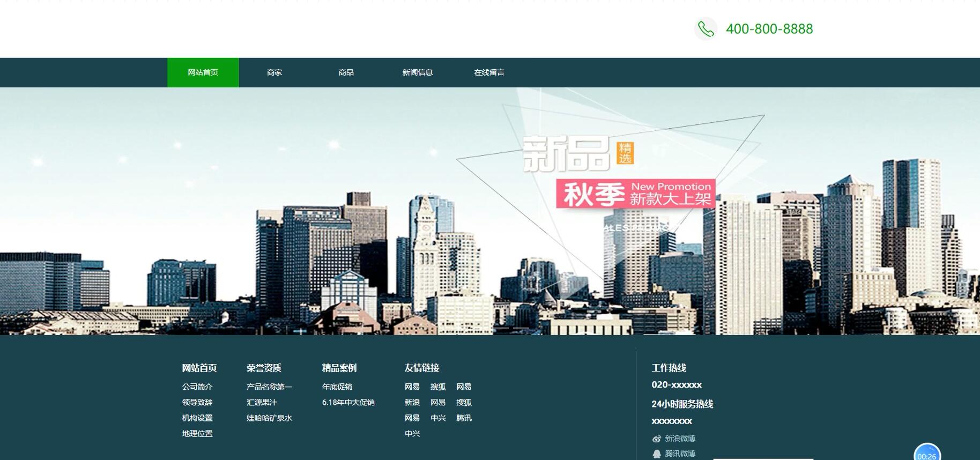Open the 领导致辞 footer link
The width and height of the screenshot is (980, 460).
point(197,402)
